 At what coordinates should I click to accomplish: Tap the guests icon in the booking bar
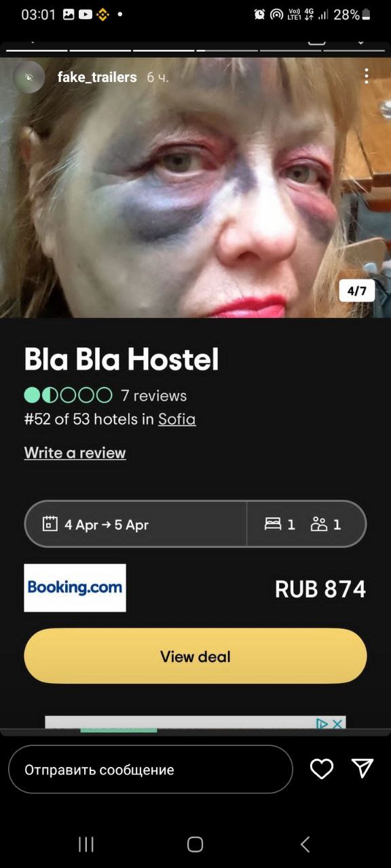point(319,524)
